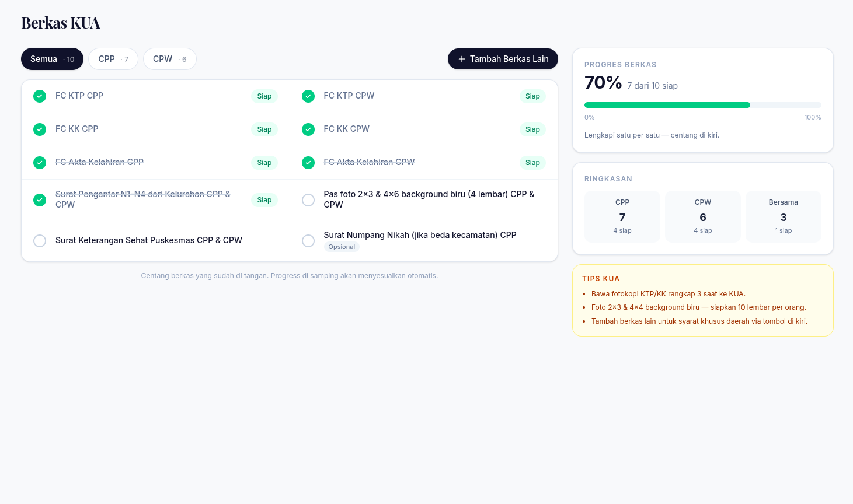Uncheck FC Akta Kelahiran CPP checkmark

40,163
